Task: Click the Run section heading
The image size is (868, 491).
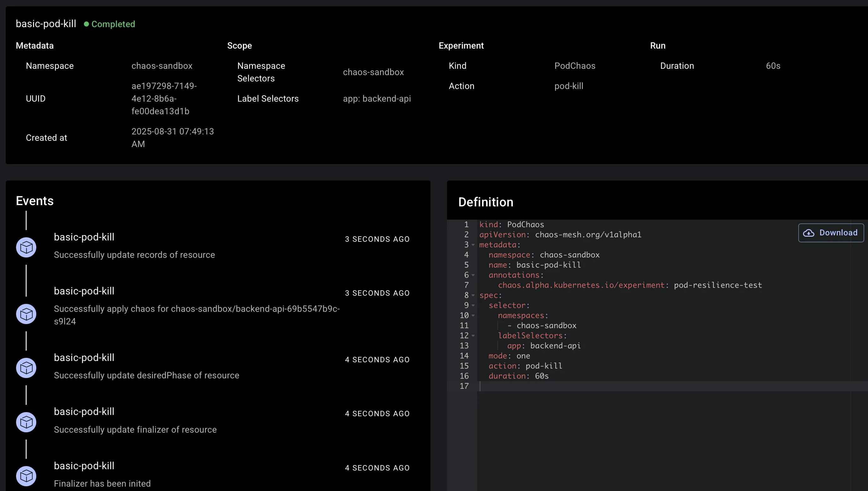Action: (658, 45)
